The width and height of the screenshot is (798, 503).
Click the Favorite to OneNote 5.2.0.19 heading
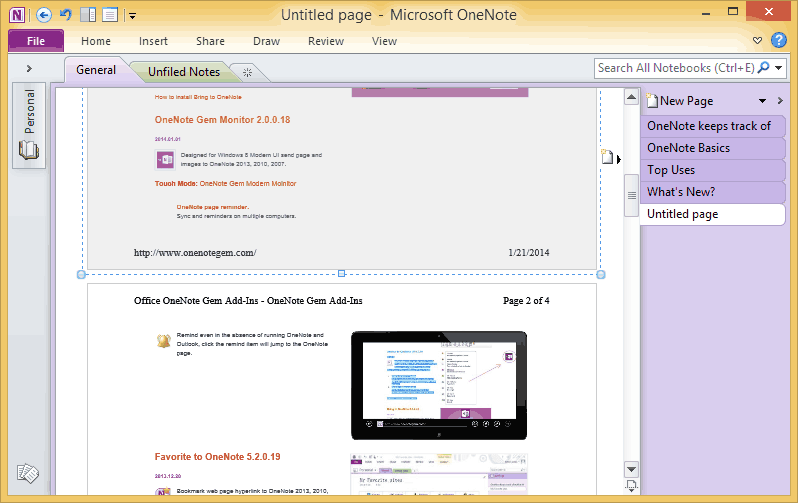point(217,457)
